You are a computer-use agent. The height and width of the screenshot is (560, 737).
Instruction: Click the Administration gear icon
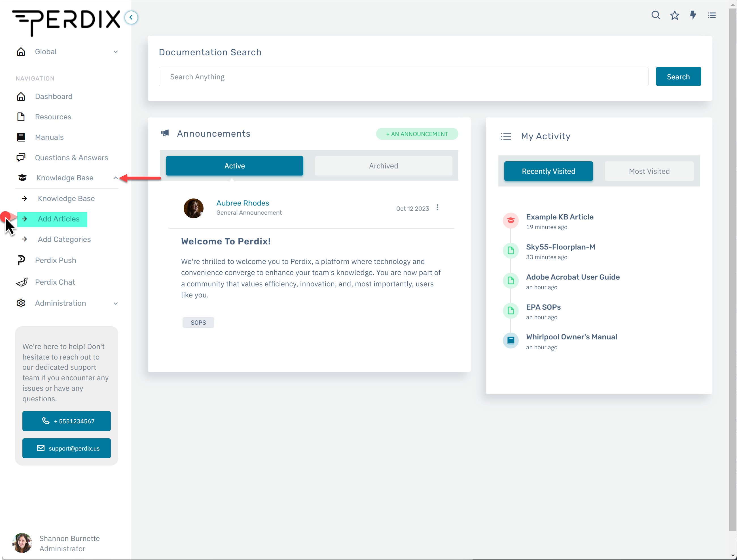coord(21,303)
